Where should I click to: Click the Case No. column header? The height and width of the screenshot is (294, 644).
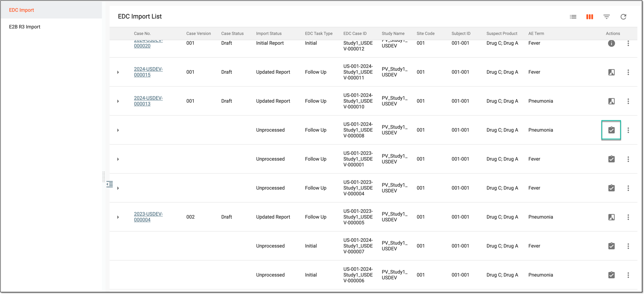[142, 33]
